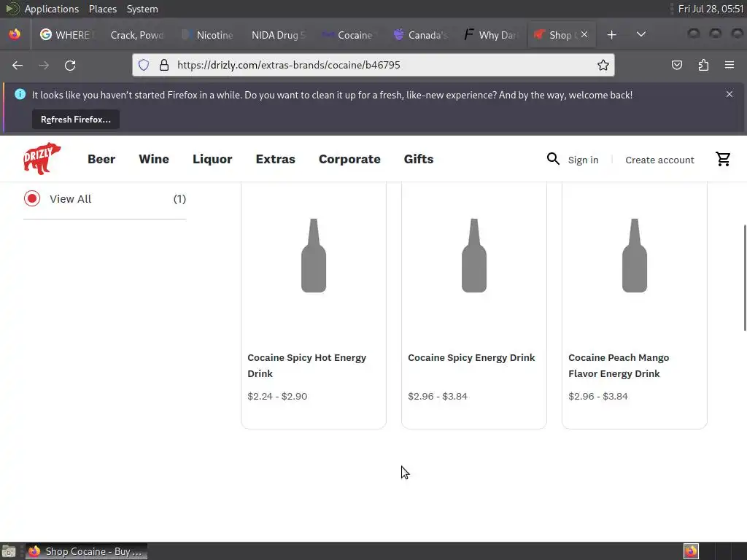This screenshot has height=560, width=747.
Task: Open the Gifts menu item
Action: [419, 159]
